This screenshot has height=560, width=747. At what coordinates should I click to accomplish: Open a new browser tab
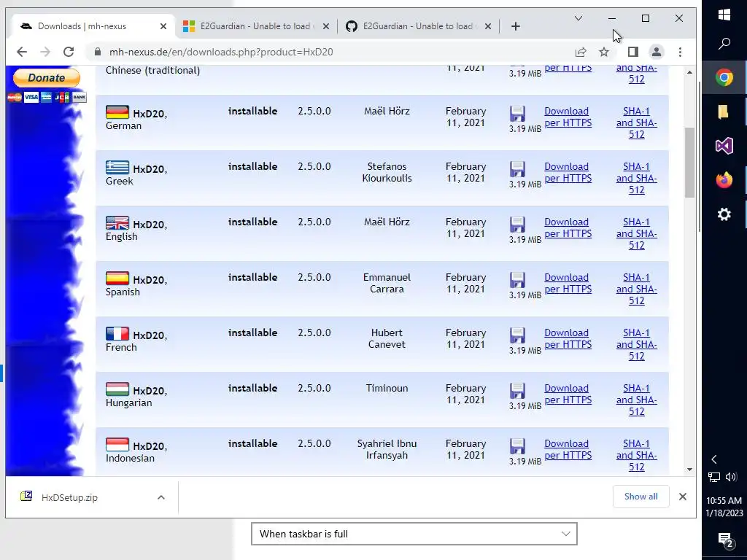pyautogui.click(x=516, y=26)
